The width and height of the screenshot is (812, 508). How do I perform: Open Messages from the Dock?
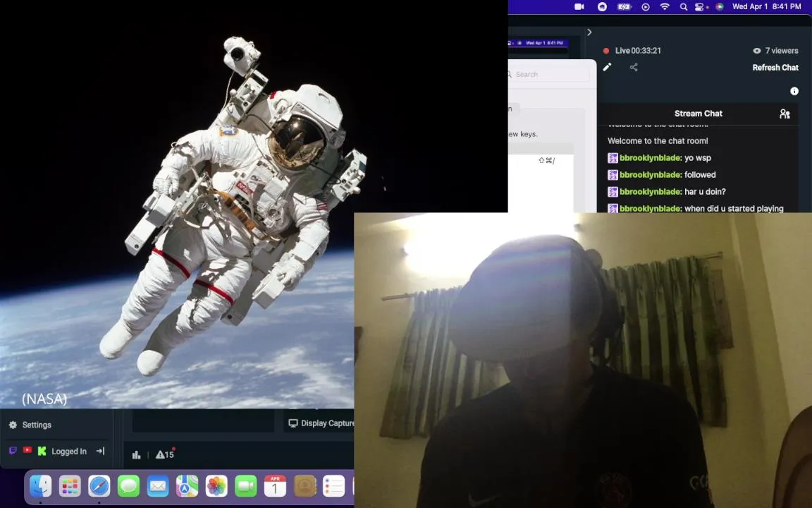pyautogui.click(x=128, y=486)
